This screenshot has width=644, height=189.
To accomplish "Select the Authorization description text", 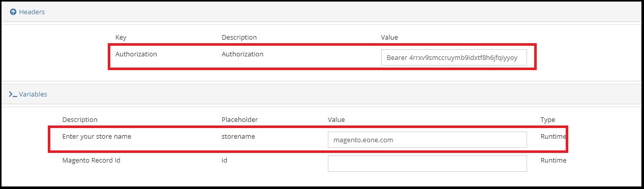I will coord(242,54).
